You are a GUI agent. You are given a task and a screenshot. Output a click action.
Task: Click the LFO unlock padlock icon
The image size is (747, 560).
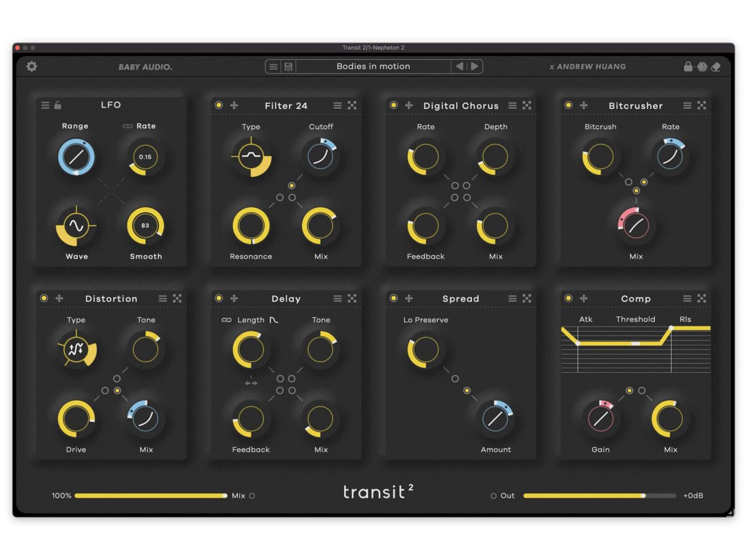58,105
